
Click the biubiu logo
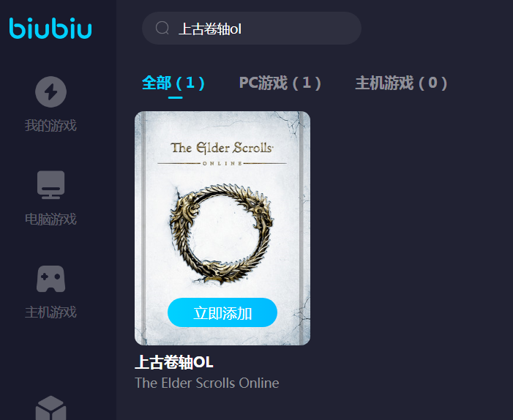click(50, 29)
